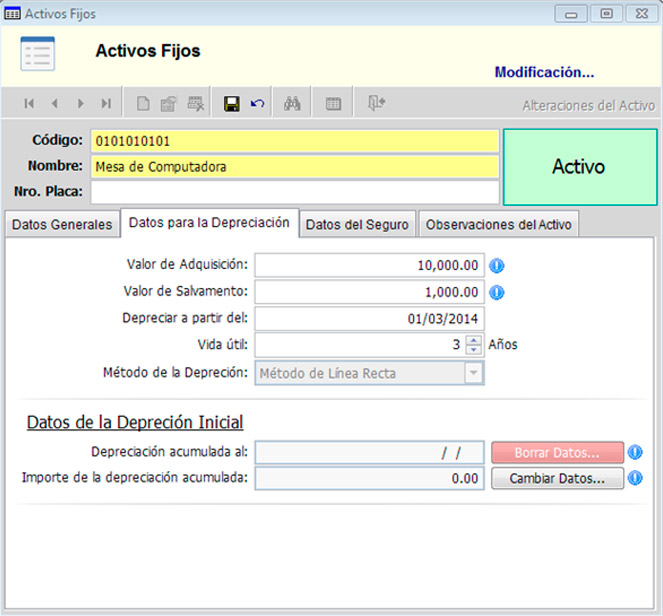Viewport: 663px width, 616px height.
Task: Click info icon next to Borrar Datos
Action: pyautogui.click(x=635, y=452)
